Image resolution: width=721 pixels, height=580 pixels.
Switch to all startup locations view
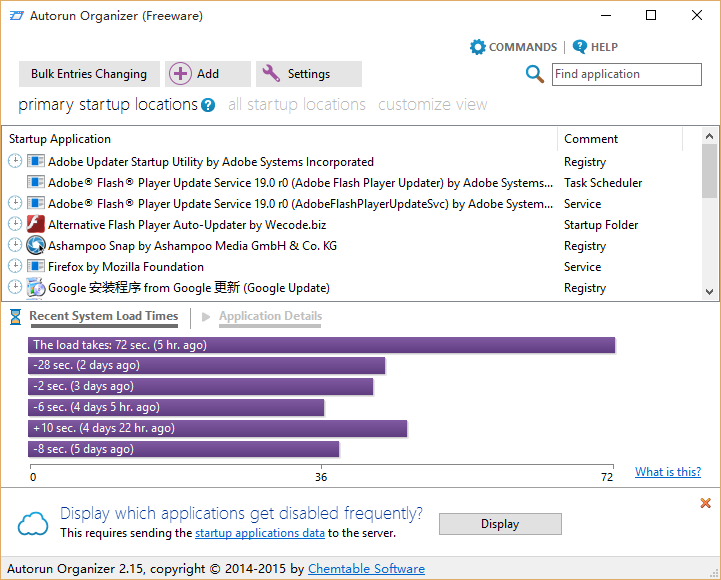click(x=297, y=105)
